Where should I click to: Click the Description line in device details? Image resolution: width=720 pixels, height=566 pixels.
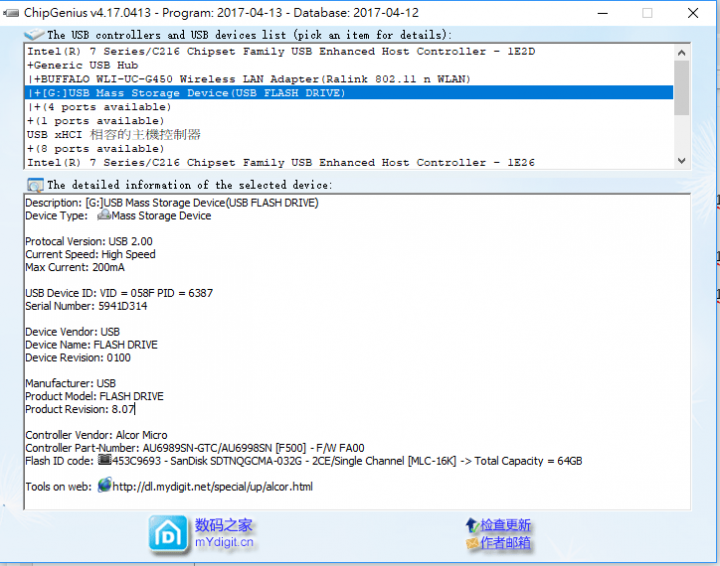pos(172,203)
